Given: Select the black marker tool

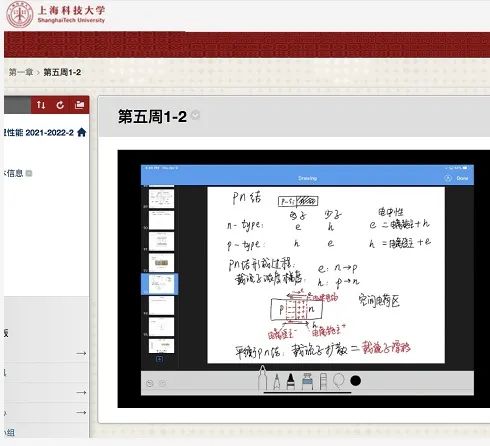Looking at the screenshot, I should pos(291,382).
